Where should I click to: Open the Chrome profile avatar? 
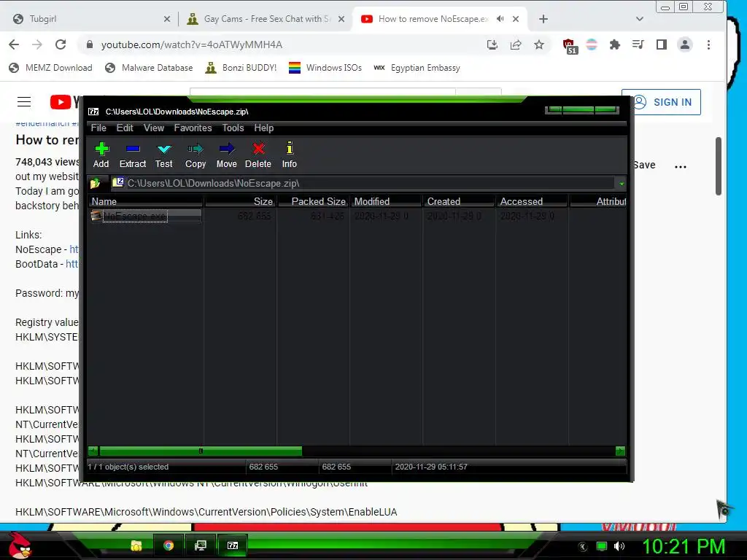coord(684,44)
